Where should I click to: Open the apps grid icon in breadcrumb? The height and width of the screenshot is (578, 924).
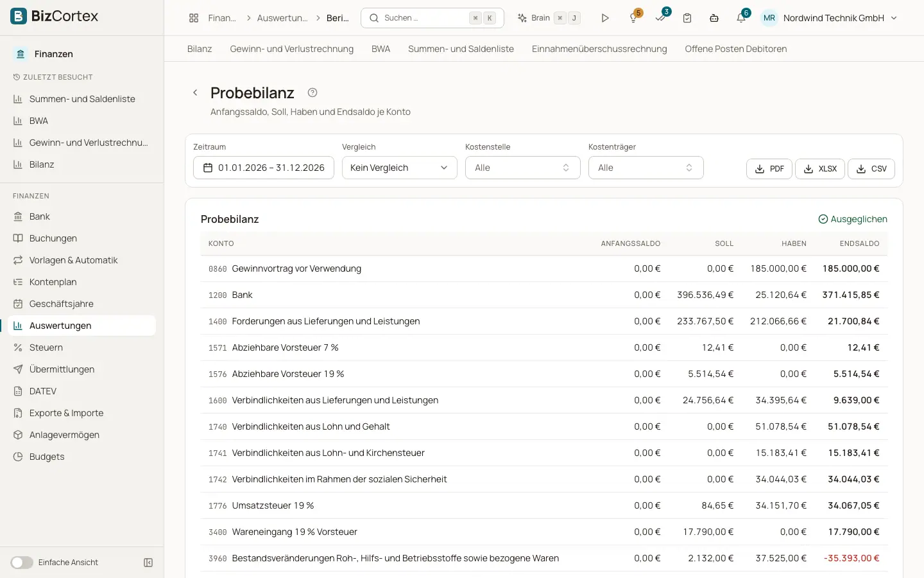click(x=194, y=18)
